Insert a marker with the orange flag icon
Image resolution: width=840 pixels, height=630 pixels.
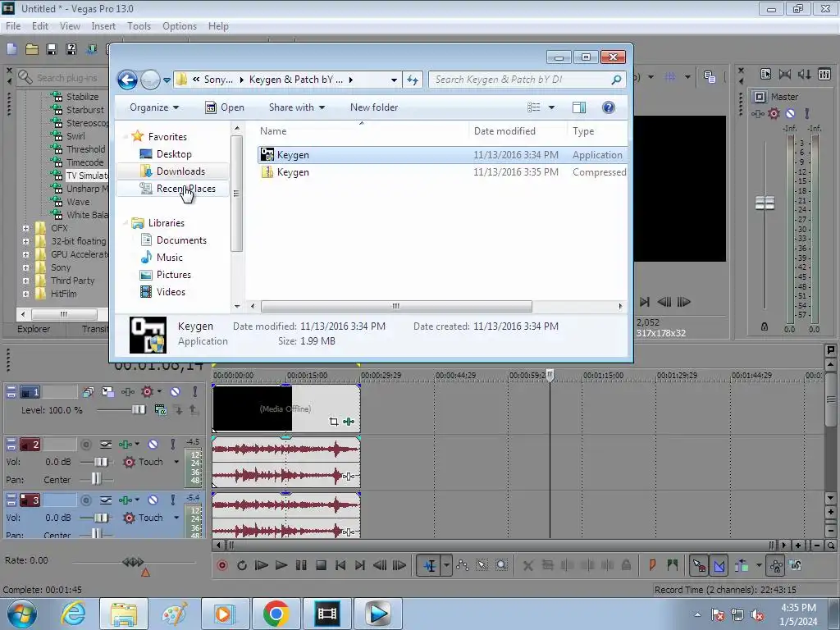click(x=652, y=564)
